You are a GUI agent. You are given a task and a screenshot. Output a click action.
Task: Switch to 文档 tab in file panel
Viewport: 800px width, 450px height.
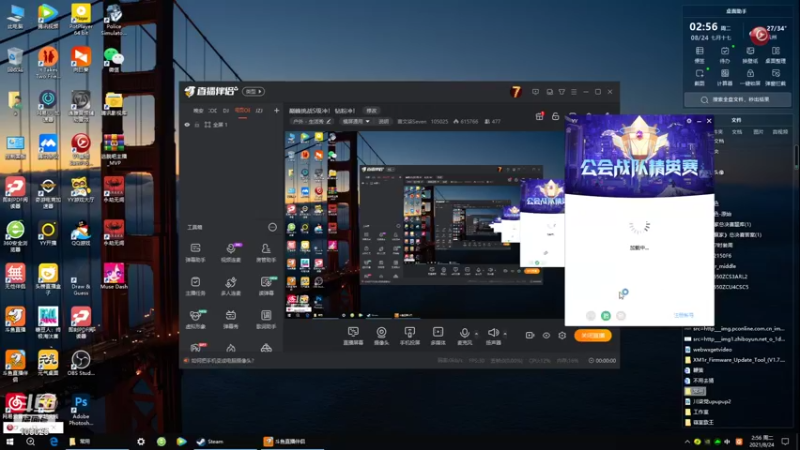737,132
